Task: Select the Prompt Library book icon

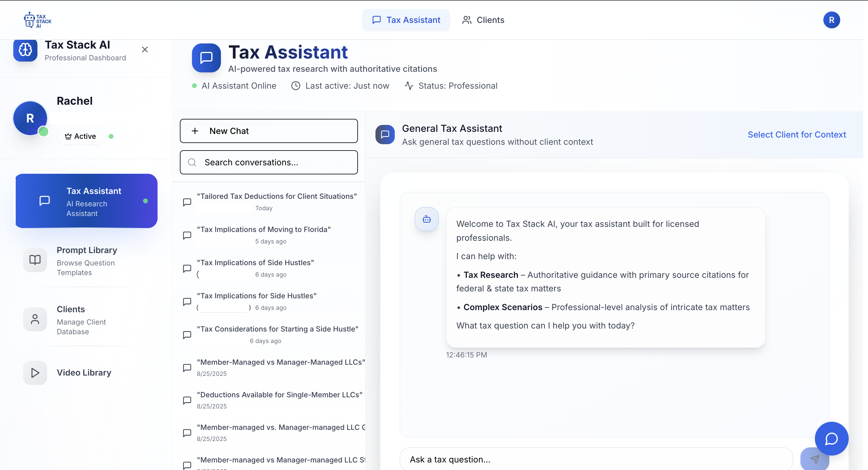Action: point(35,260)
